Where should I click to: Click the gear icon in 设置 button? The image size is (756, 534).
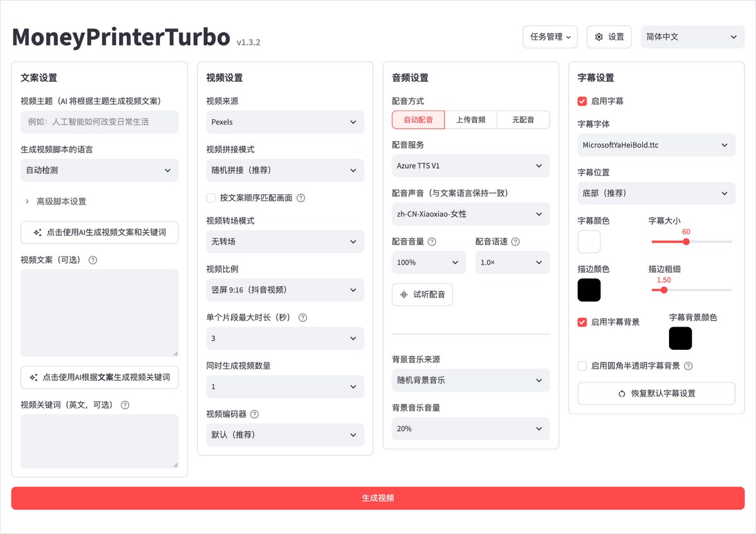coord(599,37)
